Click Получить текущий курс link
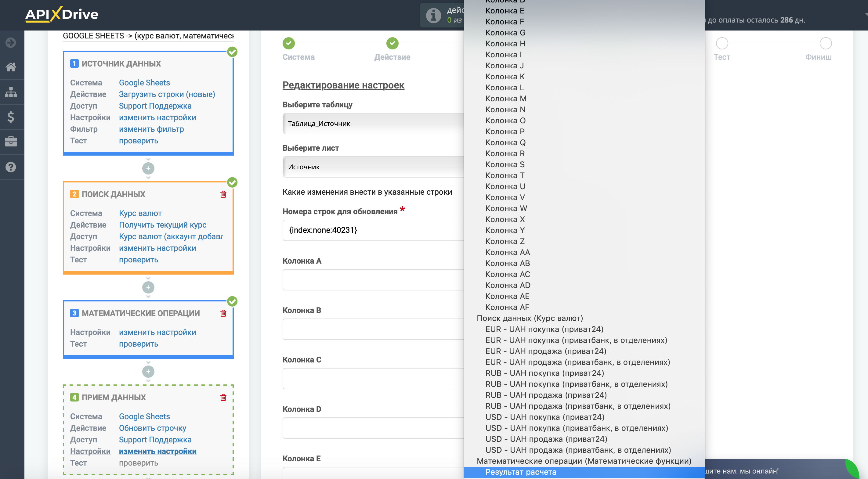This screenshot has width=868, height=479. tap(162, 225)
